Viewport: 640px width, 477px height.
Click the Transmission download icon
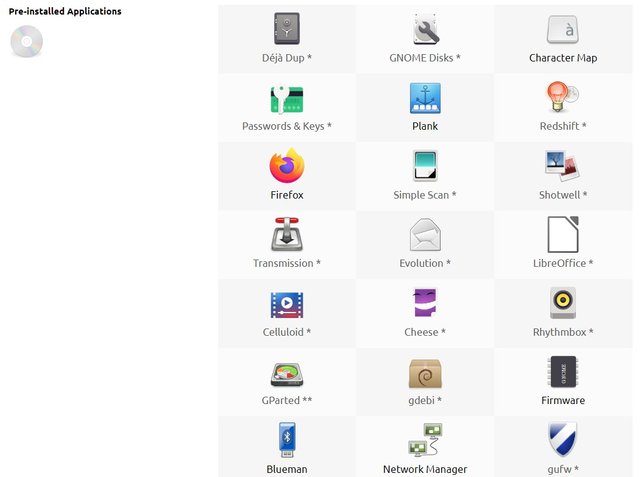[287, 234]
